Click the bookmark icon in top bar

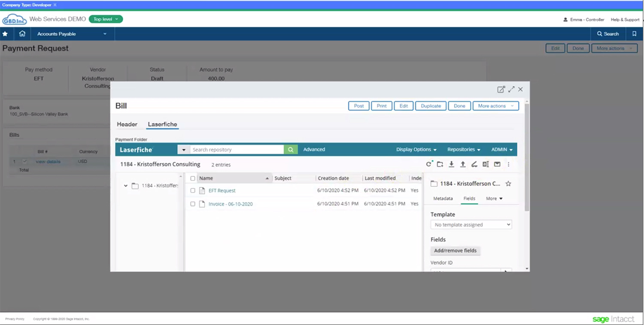coord(634,34)
